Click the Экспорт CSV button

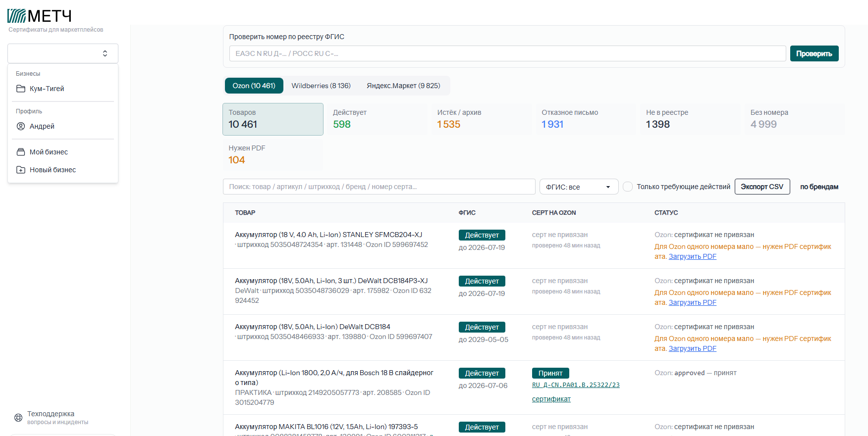(x=762, y=187)
